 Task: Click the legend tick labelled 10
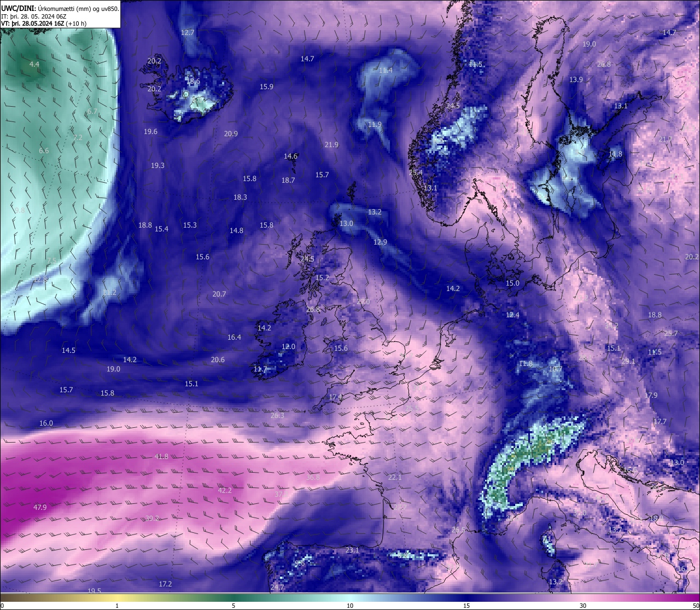coord(350,606)
